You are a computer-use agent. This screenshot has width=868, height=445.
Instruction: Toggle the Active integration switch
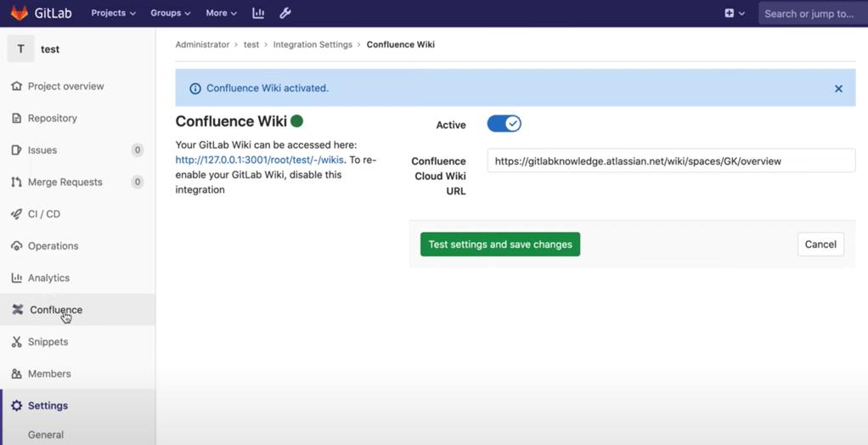(x=504, y=124)
